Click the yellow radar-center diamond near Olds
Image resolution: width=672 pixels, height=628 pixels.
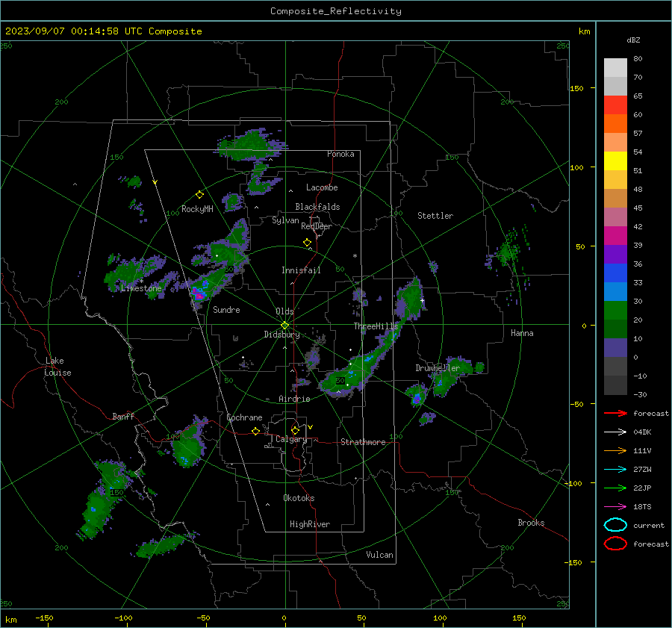(285, 325)
